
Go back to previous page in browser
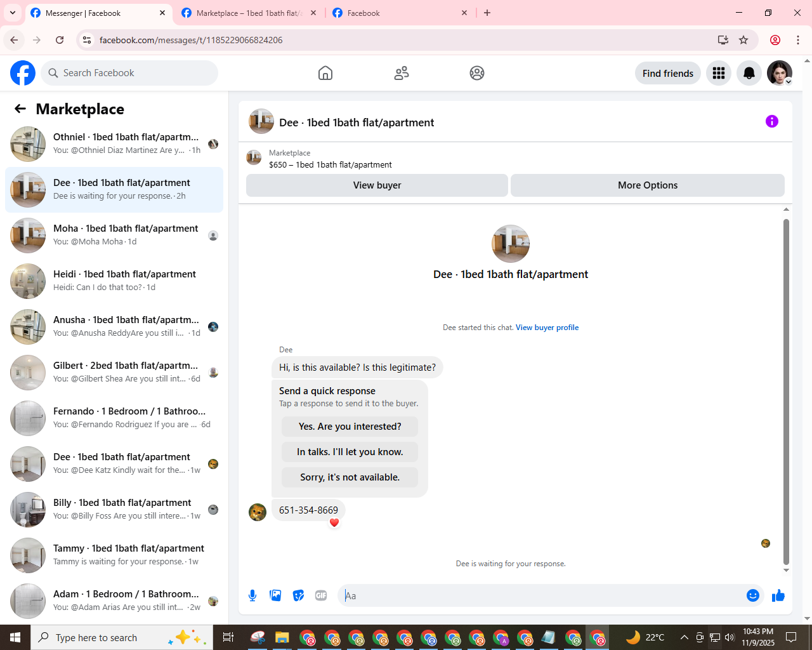coord(14,40)
